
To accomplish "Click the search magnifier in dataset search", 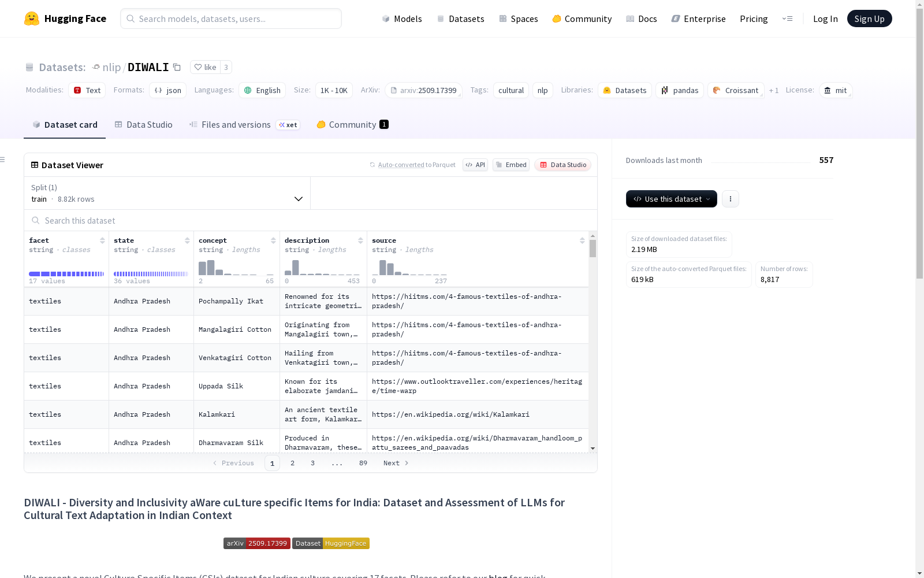I will tap(36, 220).
